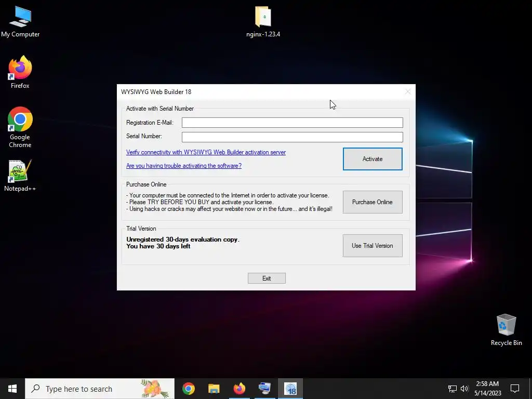532x399 pixels.
Task: Open Verify connectivity with activation server link
Action: click(206, 152)
